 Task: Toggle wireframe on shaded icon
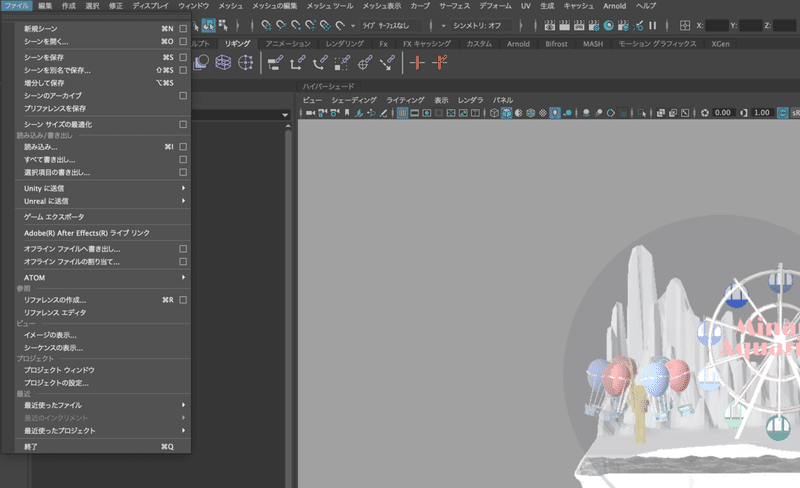(x=531, y=113)
